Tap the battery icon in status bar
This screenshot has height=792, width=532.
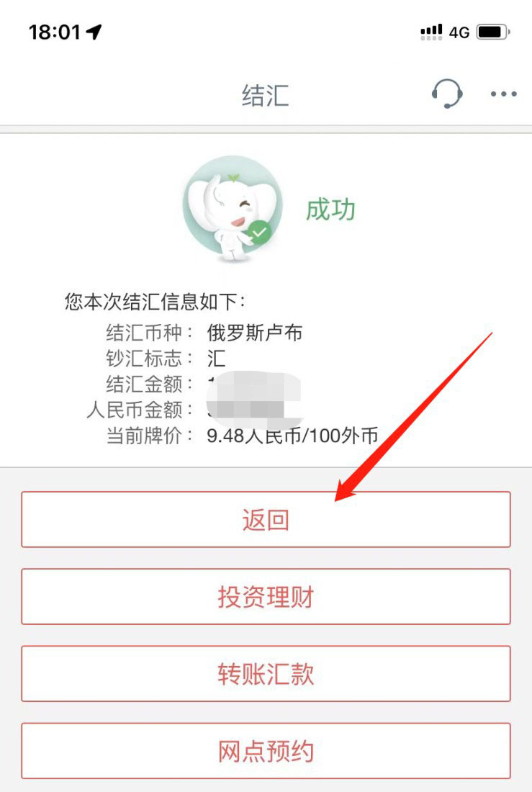click(493, 32)
